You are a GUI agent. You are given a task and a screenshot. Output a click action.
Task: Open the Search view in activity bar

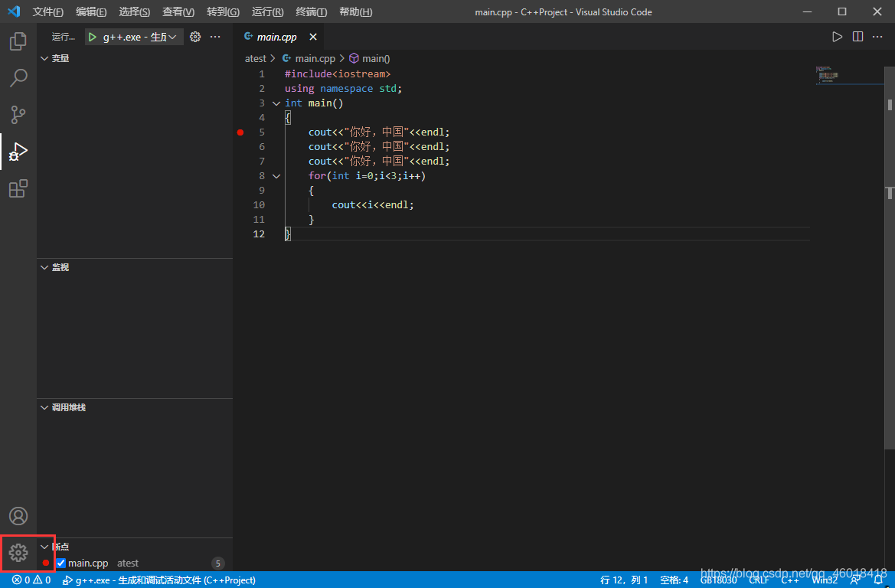pyautogui.click(x=18, y=77)
